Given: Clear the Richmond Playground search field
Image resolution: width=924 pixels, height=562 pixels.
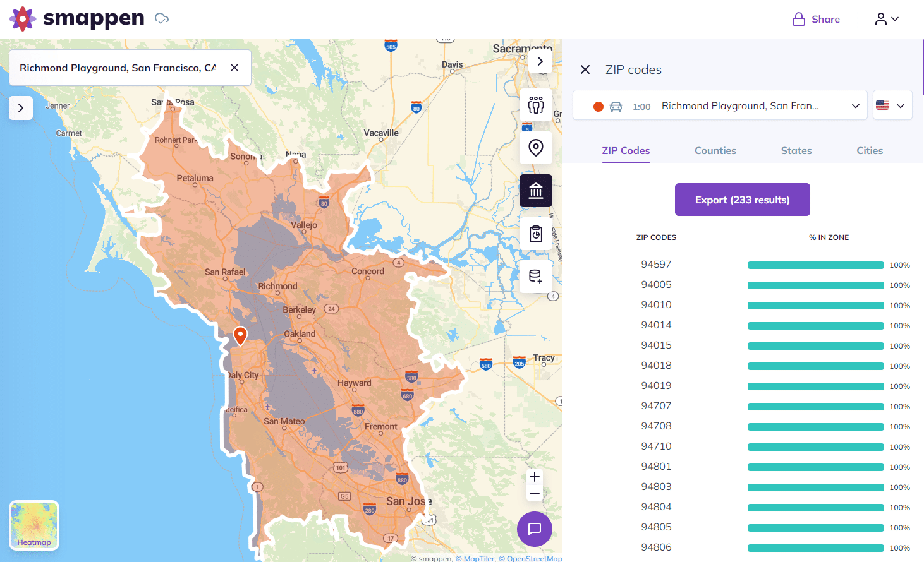Looking at the screenshot, I should [x=234, y=67].
